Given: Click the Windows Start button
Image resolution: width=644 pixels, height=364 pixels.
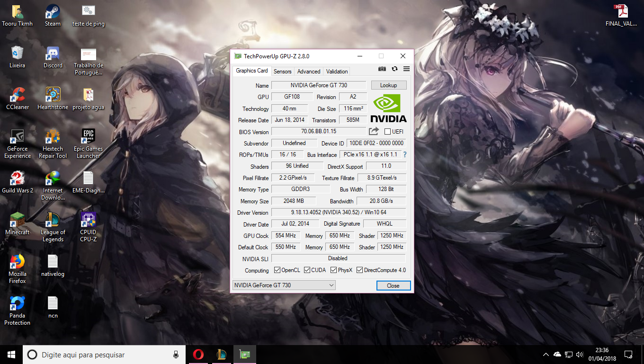Looking at the screenshot, I should (x=11, y=355).
